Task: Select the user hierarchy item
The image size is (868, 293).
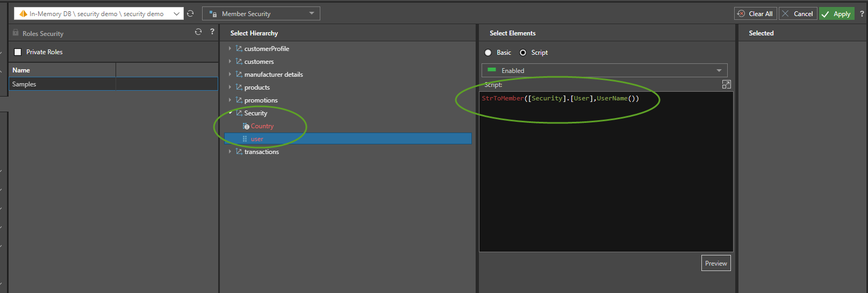Action: pyautogui.click(x=348, y=139)
